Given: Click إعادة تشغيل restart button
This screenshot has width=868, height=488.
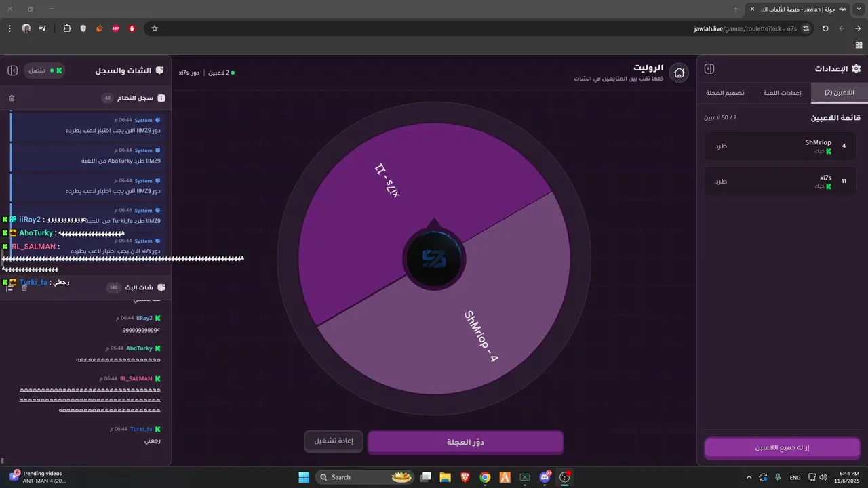Looking at the screenshot, I should click(334, 441).
